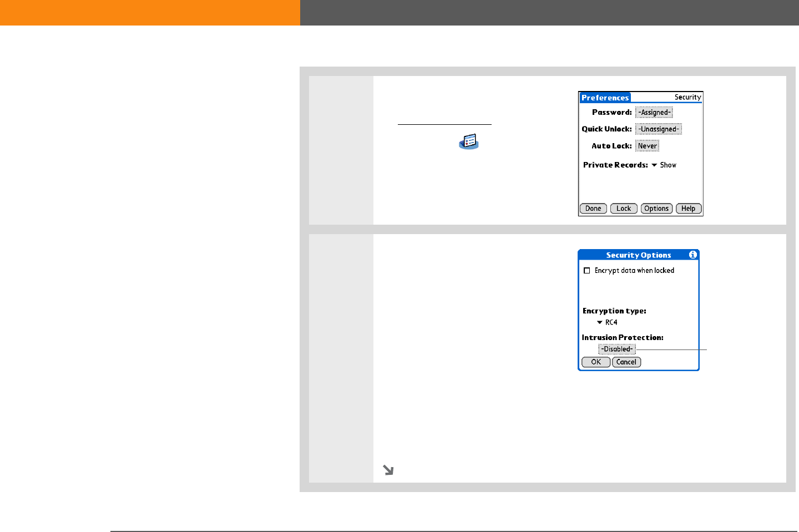Viewport: 799px width, 532px height.
Task: Click the Prefs application icon
Action: pyautogui.click(x=469, y=141)
